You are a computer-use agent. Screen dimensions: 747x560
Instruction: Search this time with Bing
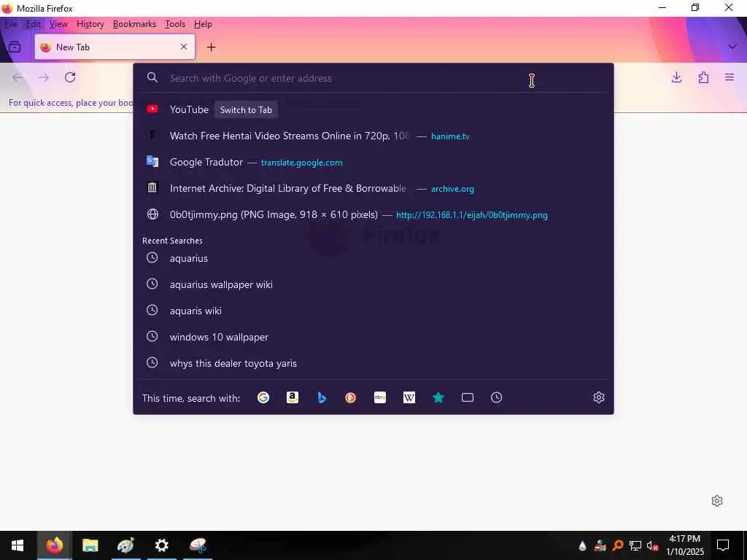click(x=322, y=397)
